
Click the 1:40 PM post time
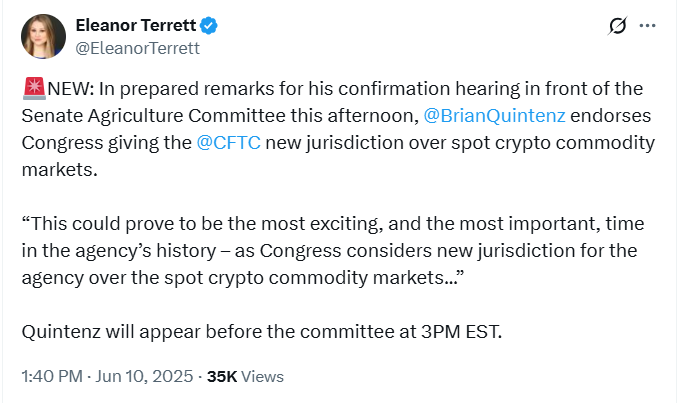52,376
